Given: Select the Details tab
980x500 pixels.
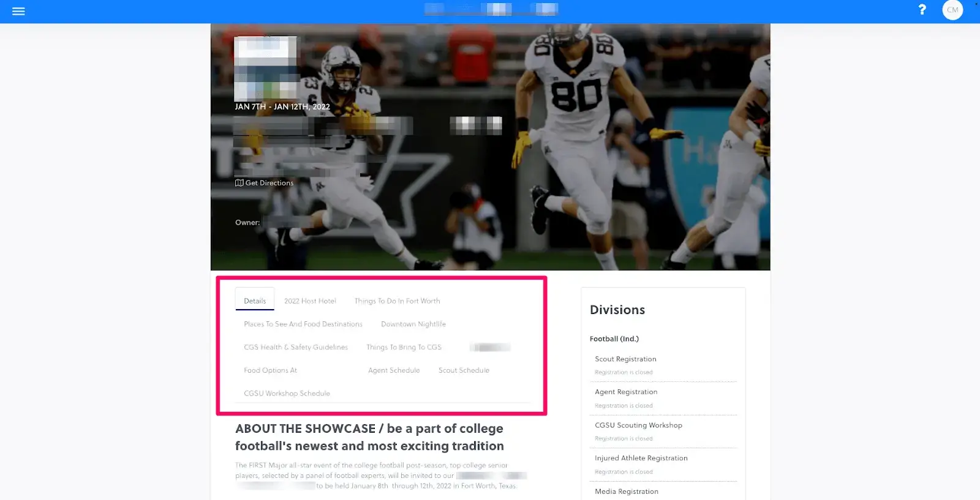Looking at the screenshot, I should [255, 300].
